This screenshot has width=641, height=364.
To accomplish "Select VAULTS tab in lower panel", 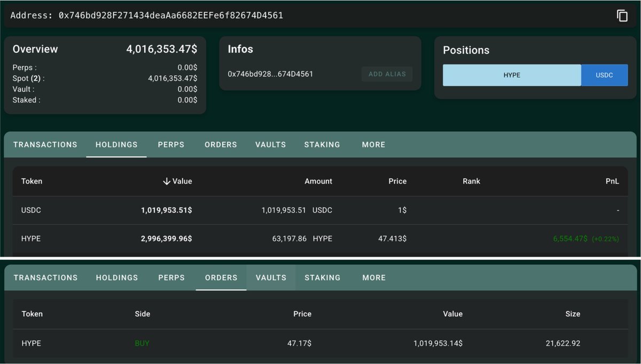I will pyautogui.click(x=271, y=278).
